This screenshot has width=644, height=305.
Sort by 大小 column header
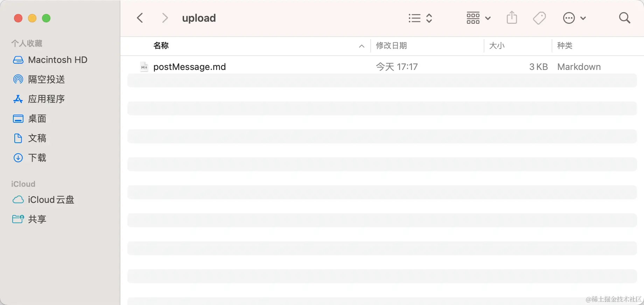[x=497, y=46]
